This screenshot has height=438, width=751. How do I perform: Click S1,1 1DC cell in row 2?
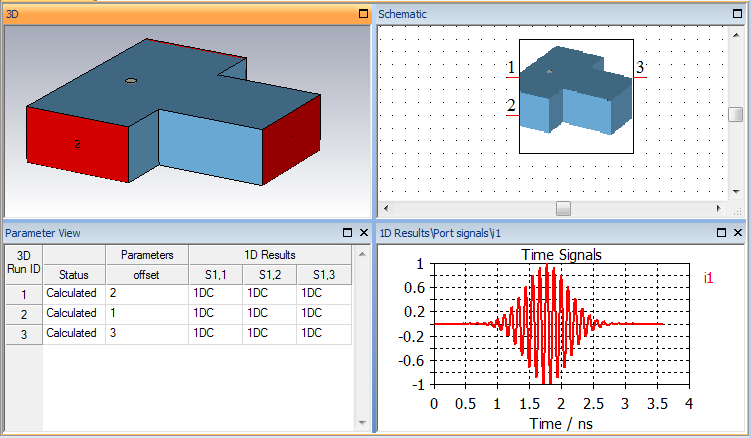pos(216,313)
